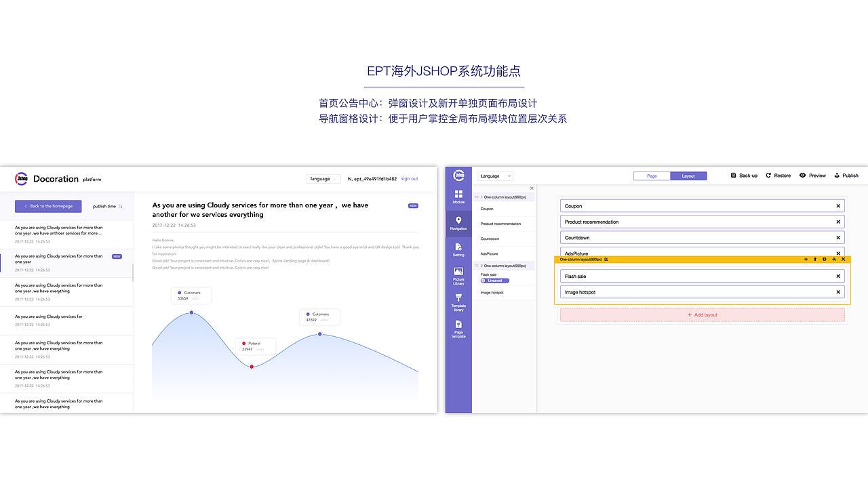Select Product recommendation in the navigation pane

coord(500,224)
